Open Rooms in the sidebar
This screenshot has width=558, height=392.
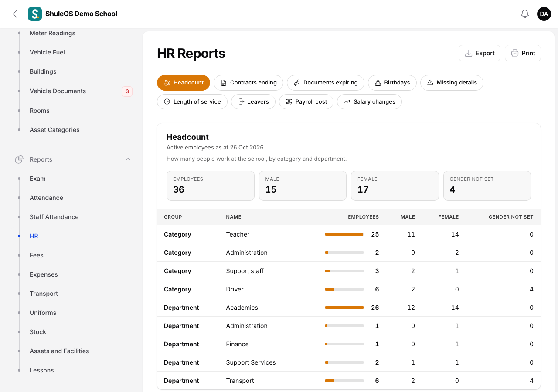click(40, 111)
